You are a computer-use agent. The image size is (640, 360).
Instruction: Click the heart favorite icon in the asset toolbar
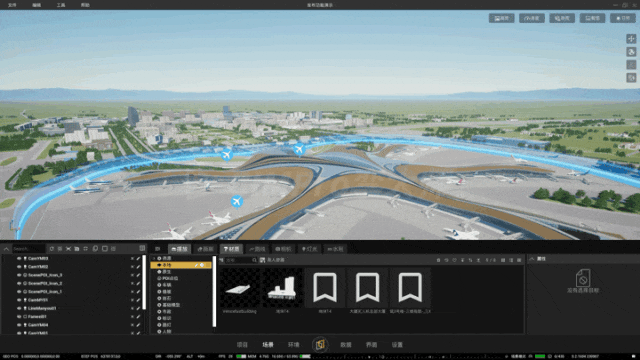pyautogui.click(x=454, y=260)
